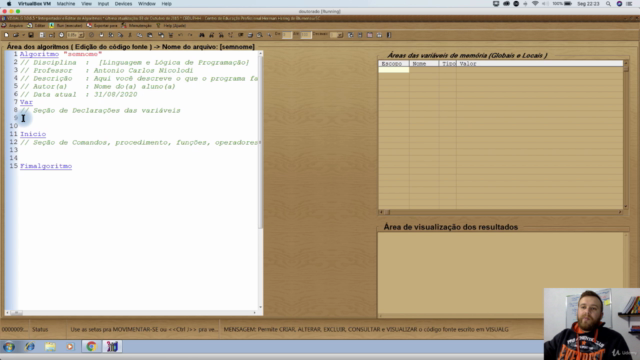Click the New file icon in VisualG toolbar
This screenshot has height=360, width=640.
pyautogui.click(x=6, y=35)
